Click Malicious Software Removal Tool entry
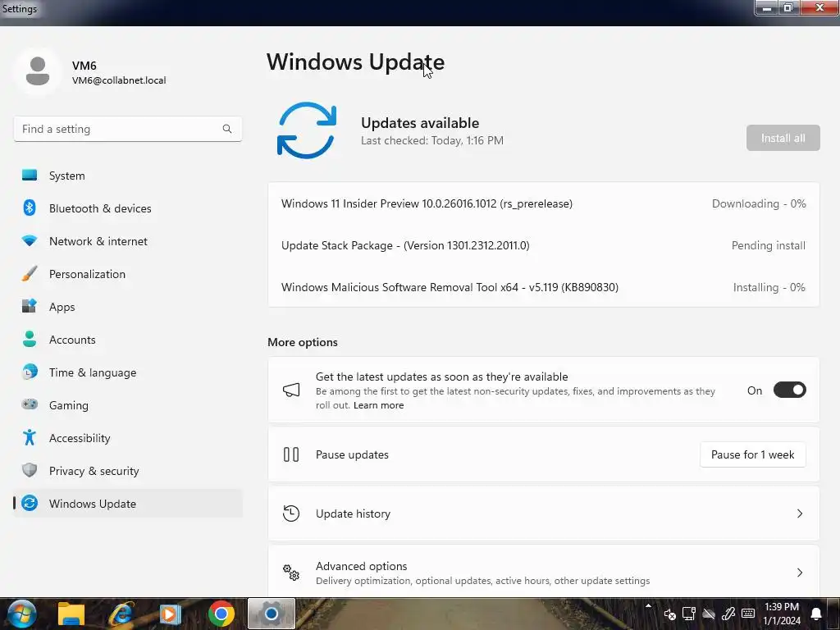Viewport: 840px width, 630px height. pyautogui.click(x=450, y=287)
